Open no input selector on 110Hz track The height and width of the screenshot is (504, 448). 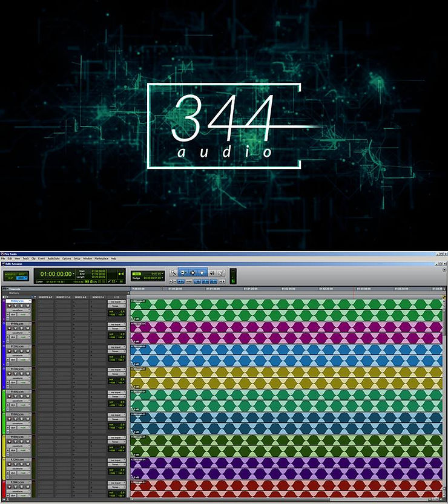coord(117,302)
